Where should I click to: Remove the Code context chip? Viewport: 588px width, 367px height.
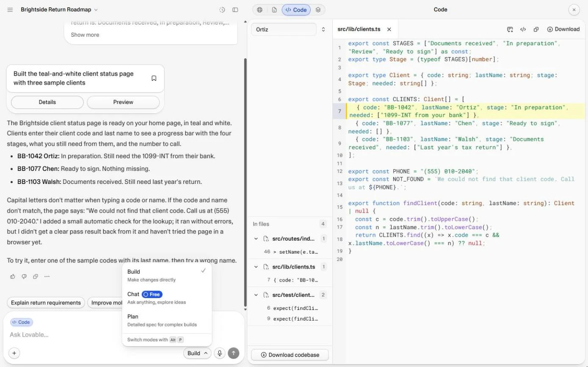(21, 322)
